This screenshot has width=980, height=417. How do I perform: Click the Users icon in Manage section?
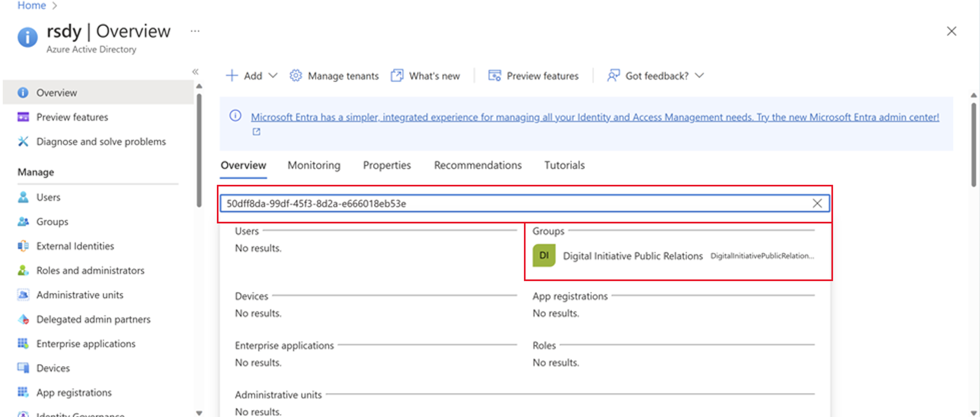point(23,197)
